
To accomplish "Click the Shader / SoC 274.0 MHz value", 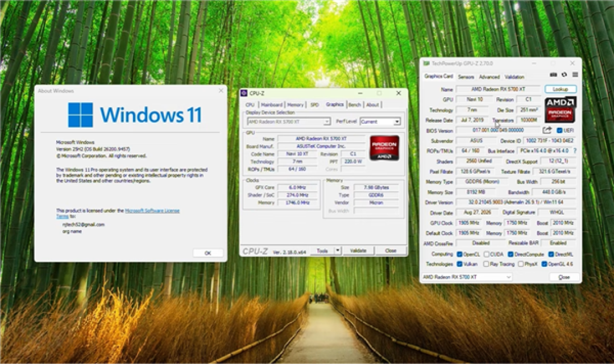I will coord(297,195).
